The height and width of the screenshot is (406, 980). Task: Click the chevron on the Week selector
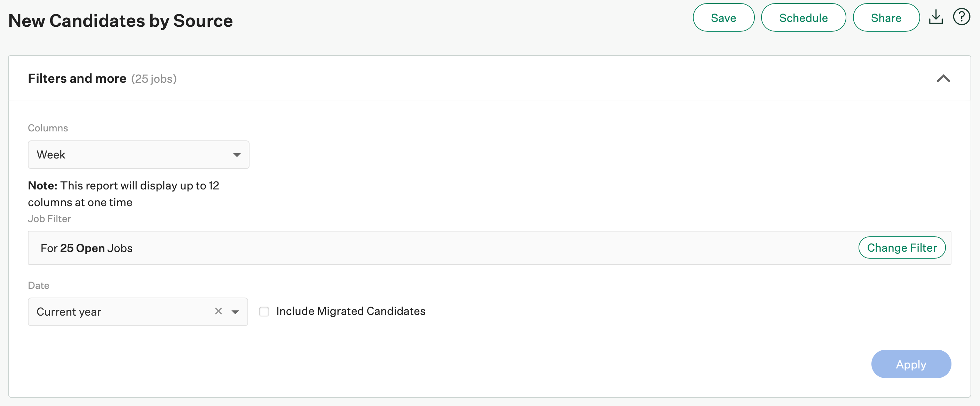(x=237, y=154)
